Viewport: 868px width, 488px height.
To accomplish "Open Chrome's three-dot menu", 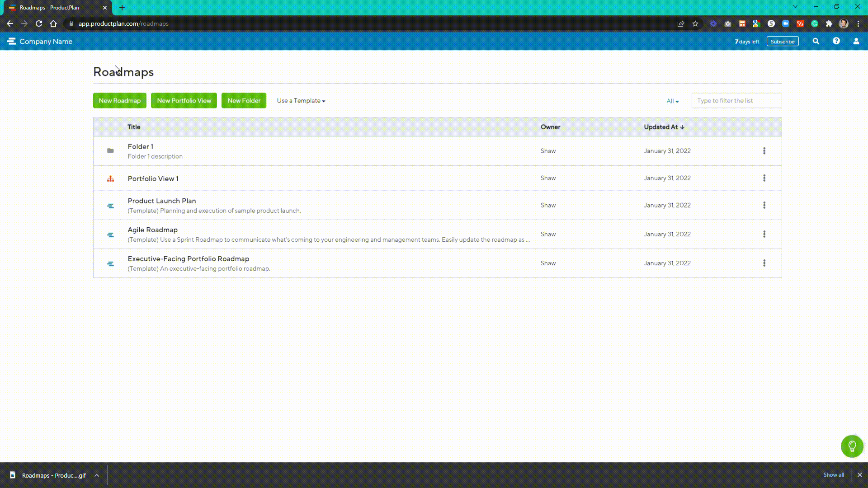I will click(x=858, y=23).
